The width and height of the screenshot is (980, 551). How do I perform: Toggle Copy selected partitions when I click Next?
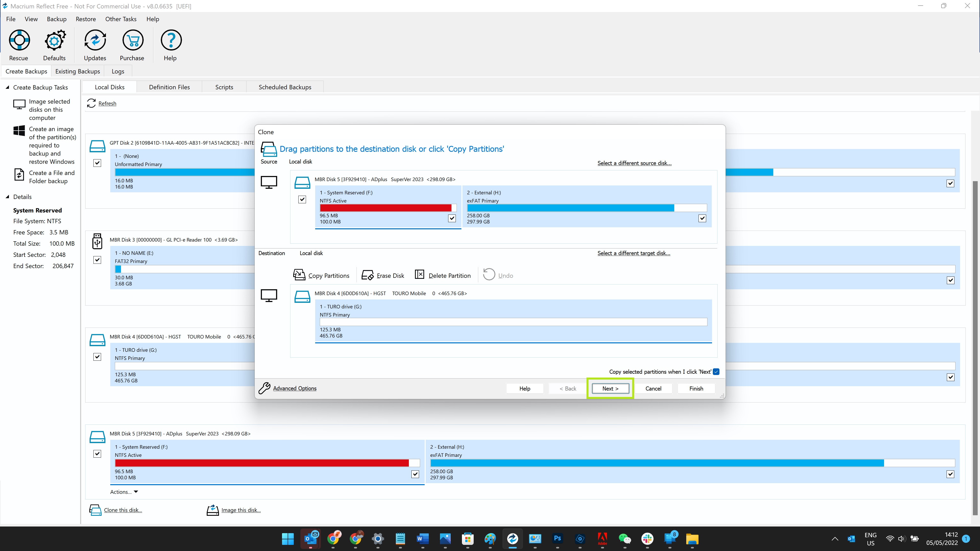(716, 371)
